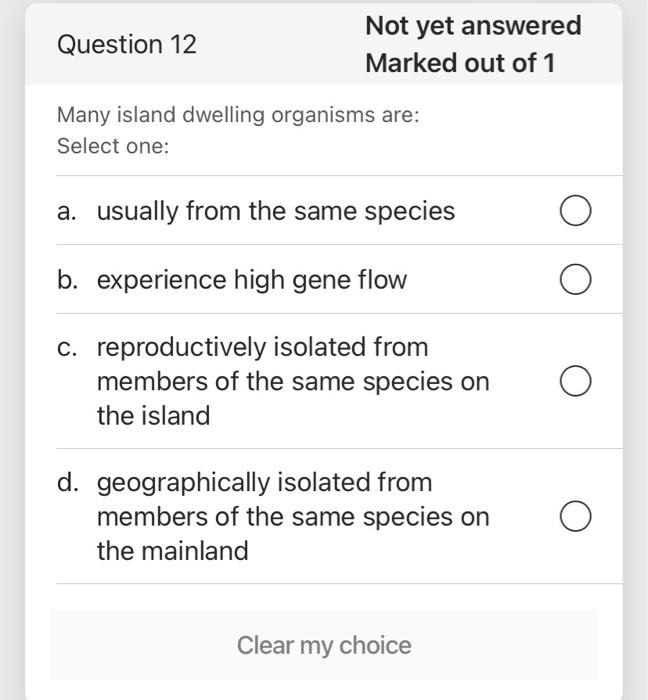
Task: Click the answer text 'usually from the same species'
Action: click(x=275, y=212)
